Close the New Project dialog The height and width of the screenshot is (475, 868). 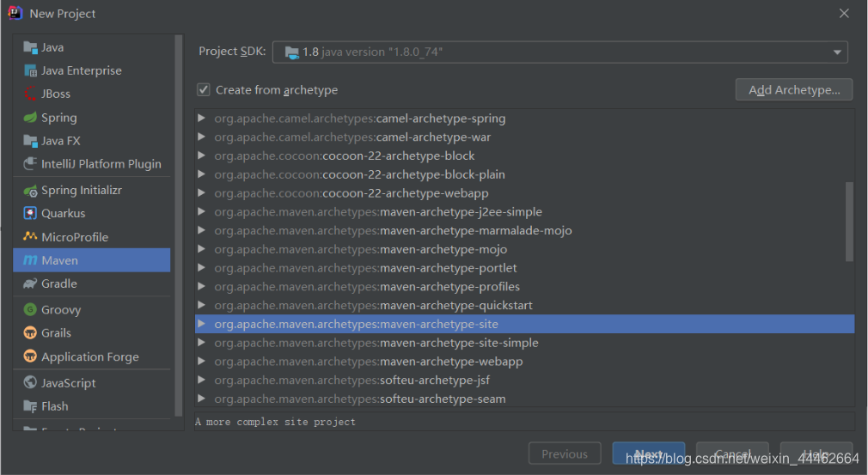pyautogui.click(x=844, y=13)
